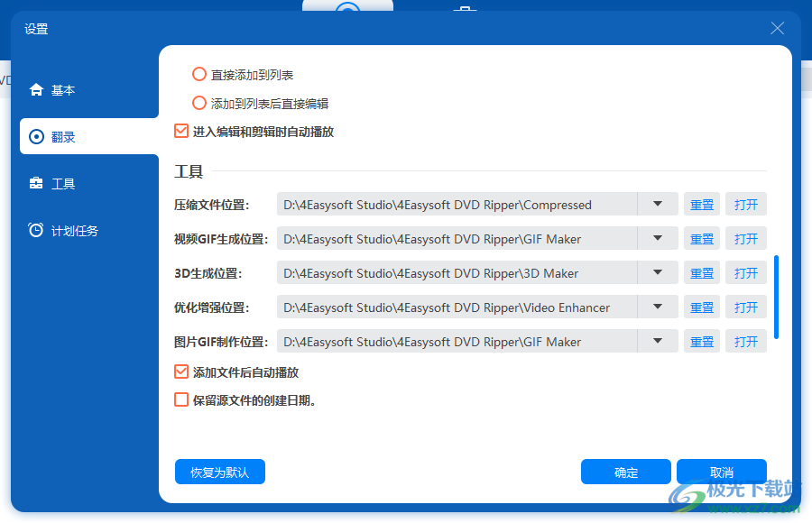Click the Compressed path text field
The image size is (812, 523).
(x=457, y=204)
